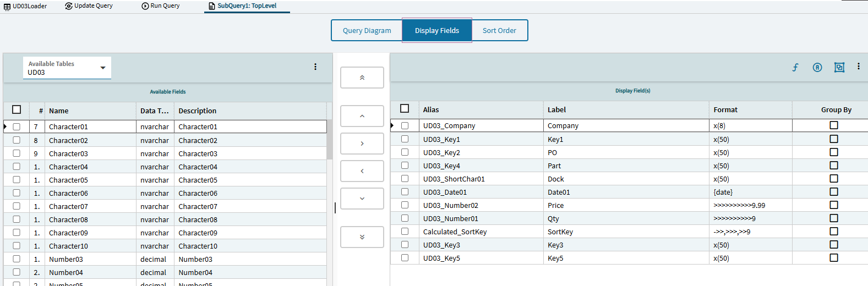This screenshot has width=868, height=286.
Task: Move the field down one position
Action: click(x=362, y=199)
